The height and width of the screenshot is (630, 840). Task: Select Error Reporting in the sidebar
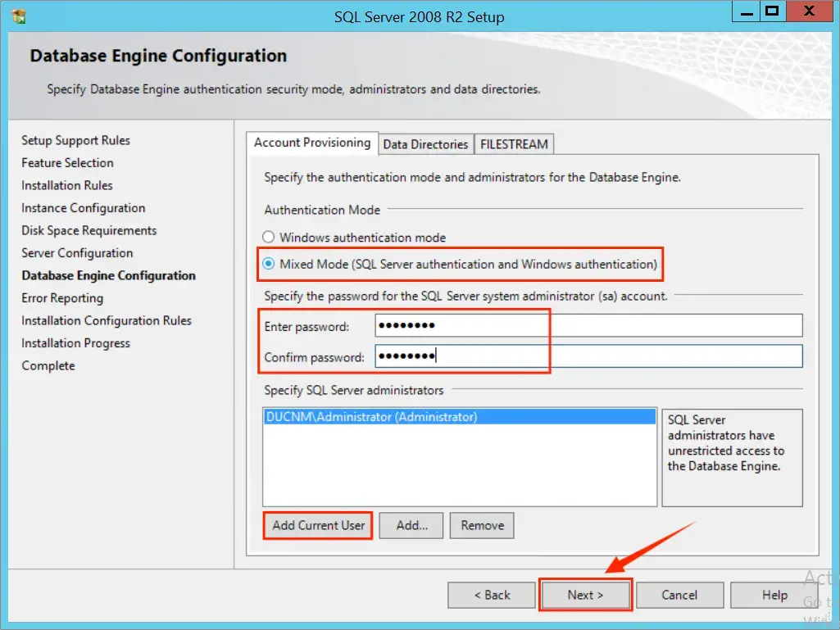(x=62, y=298)
